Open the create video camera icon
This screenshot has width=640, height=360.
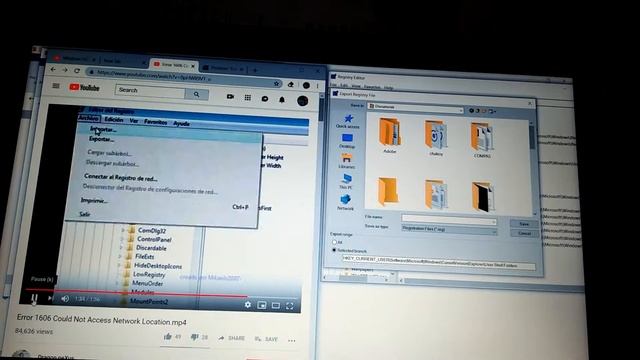point(230,97)
